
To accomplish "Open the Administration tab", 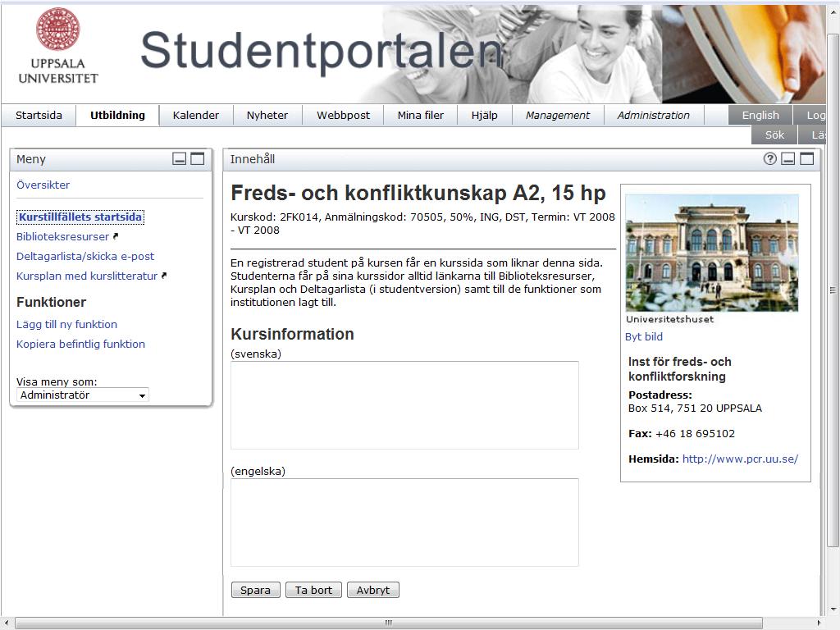I will [653, 115].
